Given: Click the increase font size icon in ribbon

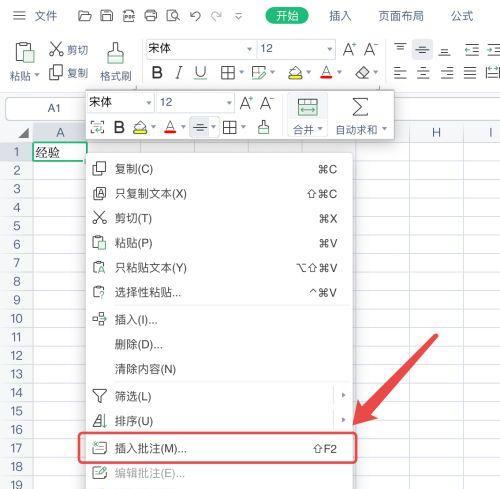Looking at the screenshot, I should pos(349,49).
